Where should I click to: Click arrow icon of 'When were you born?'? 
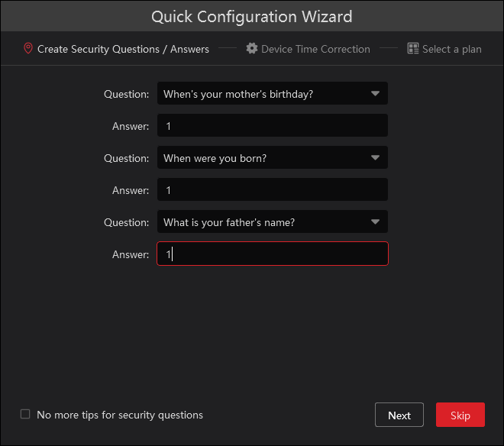point(375,157)
